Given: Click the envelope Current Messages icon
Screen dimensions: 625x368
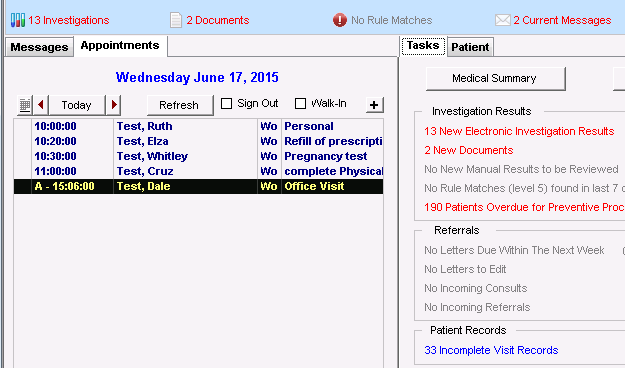Looking at the screenshot, I should coord(503,20).
